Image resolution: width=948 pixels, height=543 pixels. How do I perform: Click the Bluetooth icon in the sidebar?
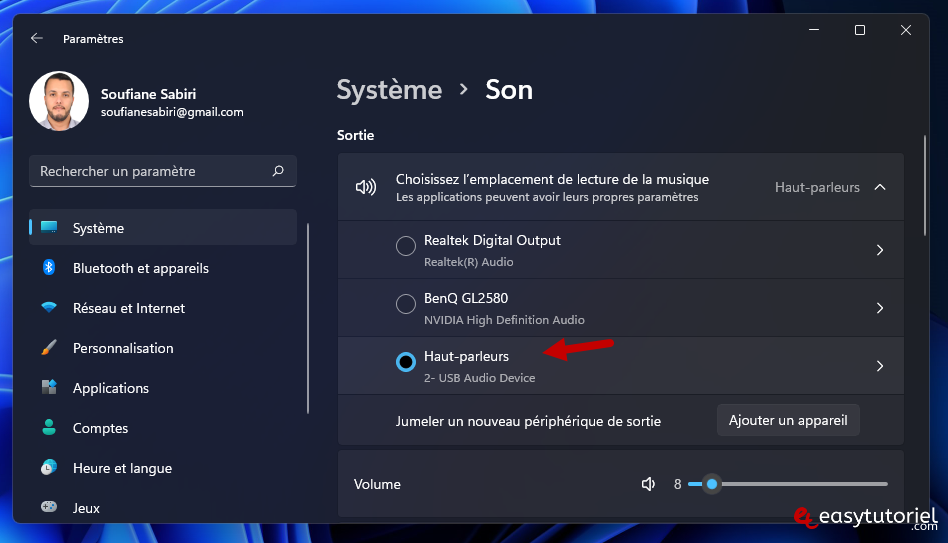(x=49, y=267)
